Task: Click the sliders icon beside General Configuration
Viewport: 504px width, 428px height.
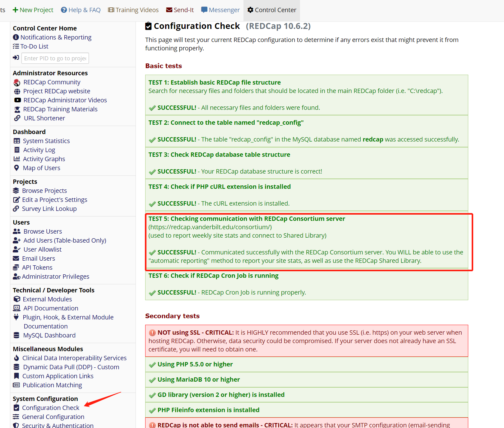Action: [16, 417]
